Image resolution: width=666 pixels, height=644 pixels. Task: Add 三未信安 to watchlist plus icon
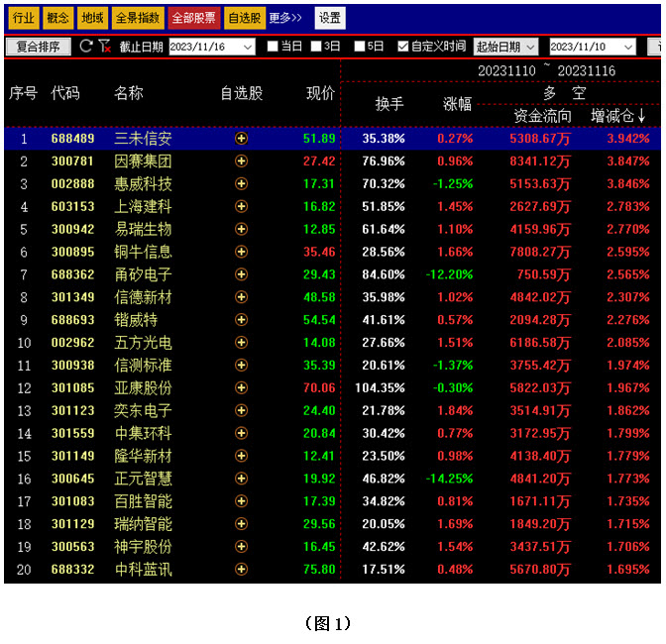241,139
